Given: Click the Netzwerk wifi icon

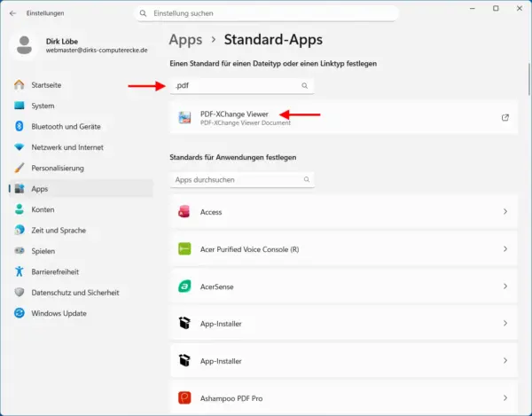Looking at the screenshot, I should tap(20, 147).
